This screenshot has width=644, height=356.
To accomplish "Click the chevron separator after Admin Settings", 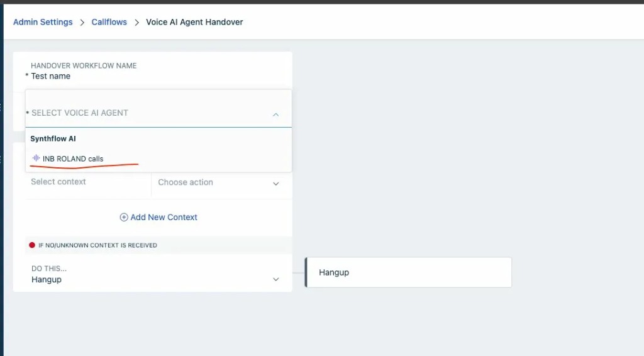I will click(82, 23).
